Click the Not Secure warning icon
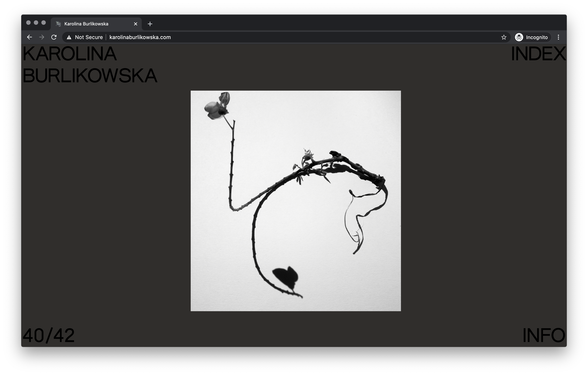This screenshot has height=375, width=588. click(69, 37)
